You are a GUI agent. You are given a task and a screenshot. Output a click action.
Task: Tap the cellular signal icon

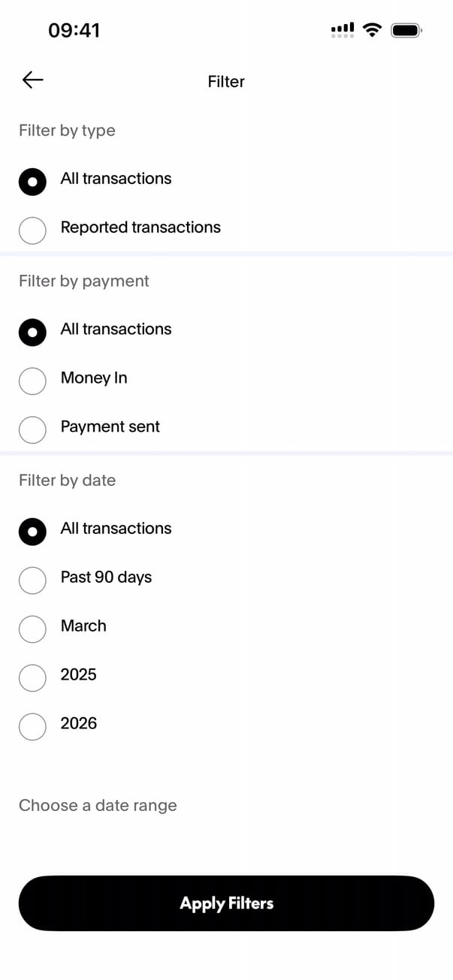[342, 30]
